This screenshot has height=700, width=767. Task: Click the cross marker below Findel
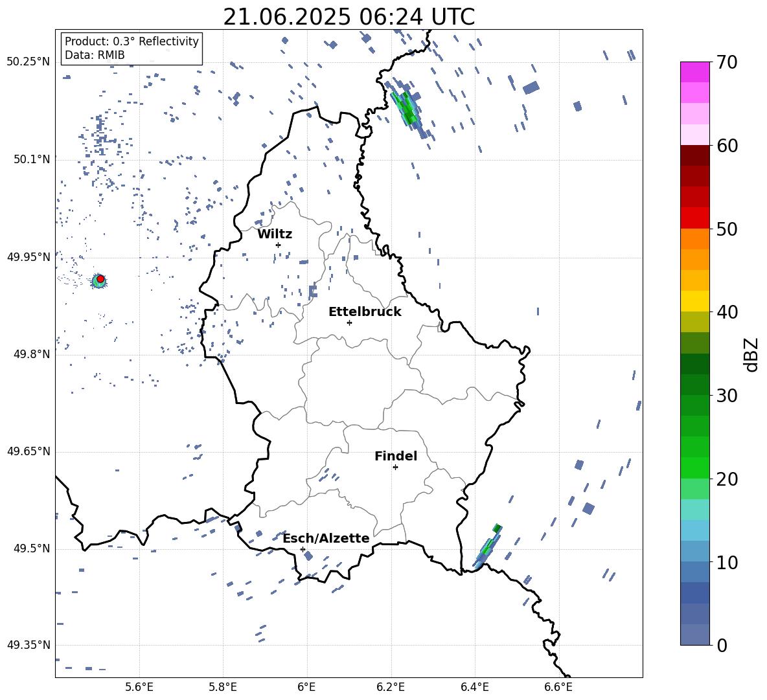pyautogui.click(x=395, y=468)
